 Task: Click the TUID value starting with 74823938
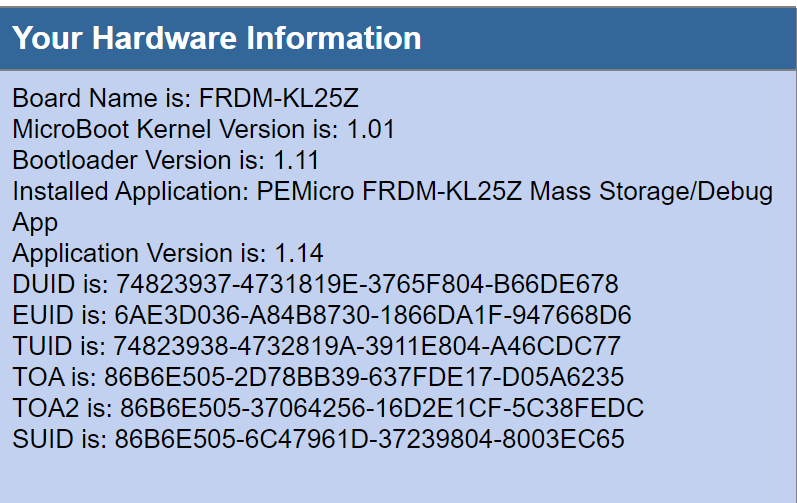pos(368,346)
